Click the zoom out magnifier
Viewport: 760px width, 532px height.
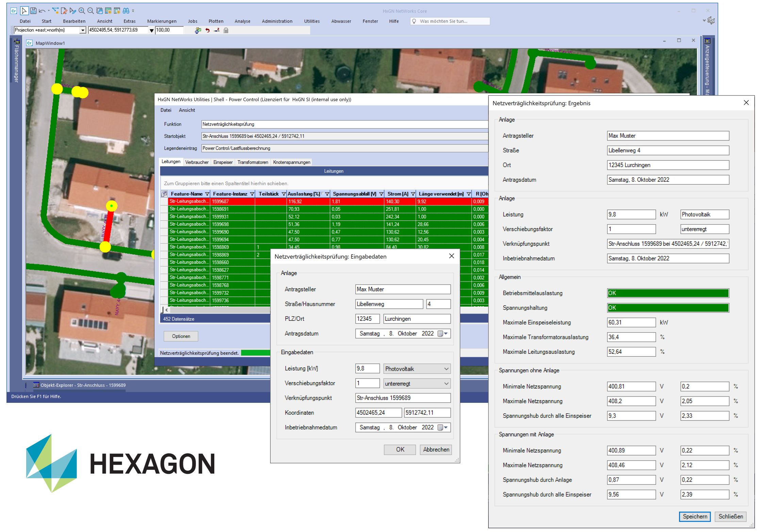point(90,11)
